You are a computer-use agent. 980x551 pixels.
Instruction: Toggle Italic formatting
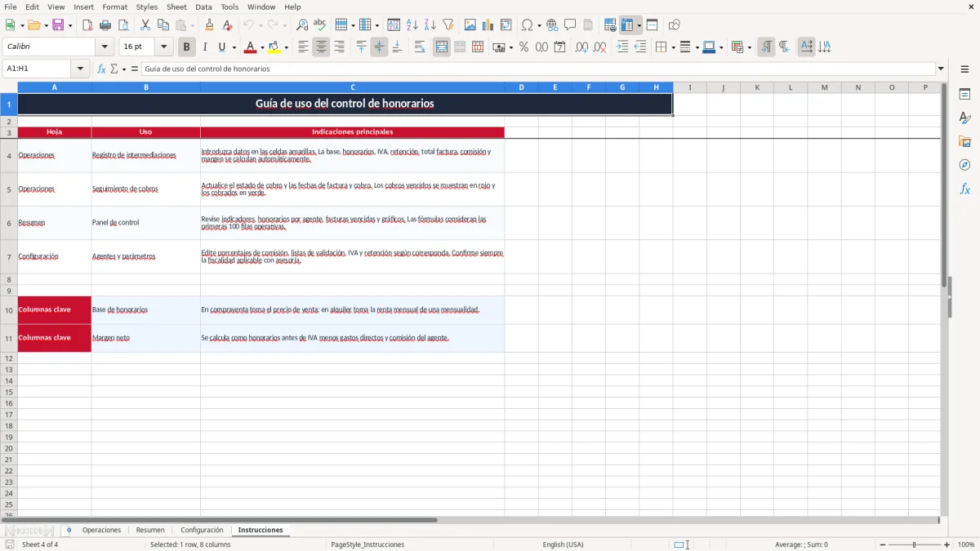click(205, 47)
